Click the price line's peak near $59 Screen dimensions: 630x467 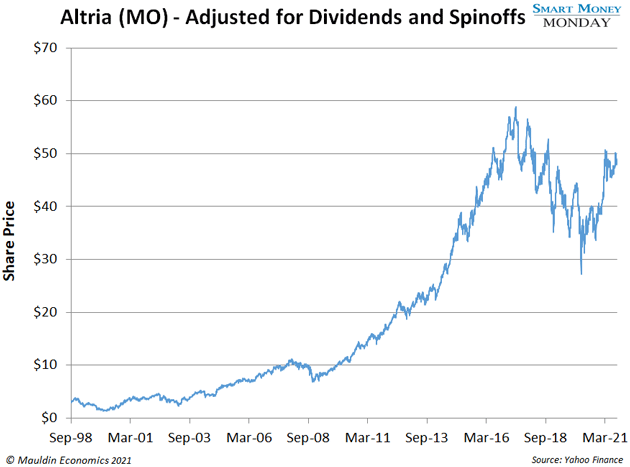point(516,107)
